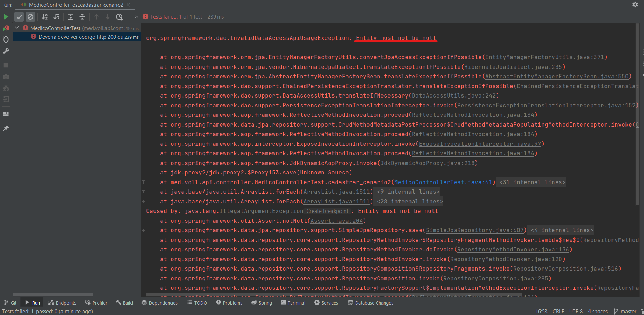This screenshot has width=644, height=315.
Task: Open Dependencies tool window
Action: pyautogui.click(x=159, y=303)
